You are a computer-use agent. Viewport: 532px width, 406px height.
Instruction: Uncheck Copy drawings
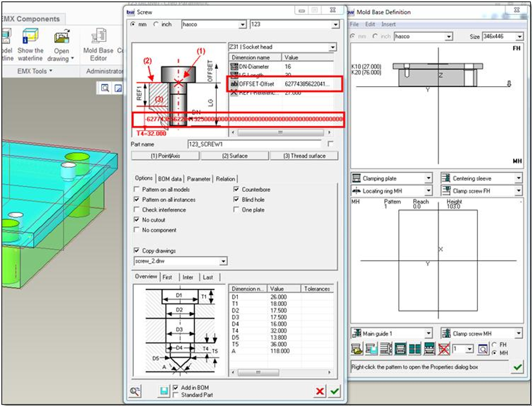pos(137,250)
